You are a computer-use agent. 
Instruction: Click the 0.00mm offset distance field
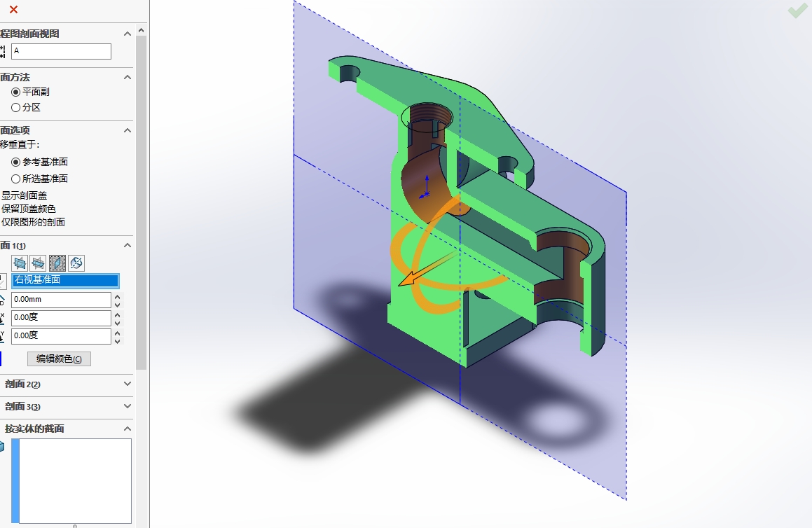pyautogui.click(x=61, y=300)
